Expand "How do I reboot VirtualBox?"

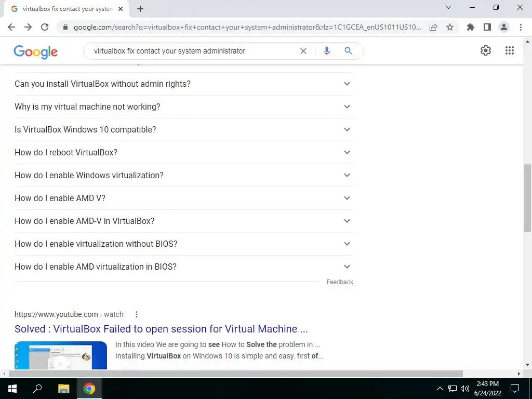(184, 152)
